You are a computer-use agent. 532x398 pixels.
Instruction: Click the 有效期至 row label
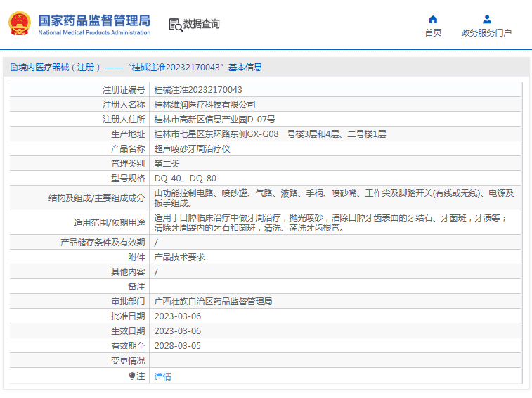click(x=128, y=346)
